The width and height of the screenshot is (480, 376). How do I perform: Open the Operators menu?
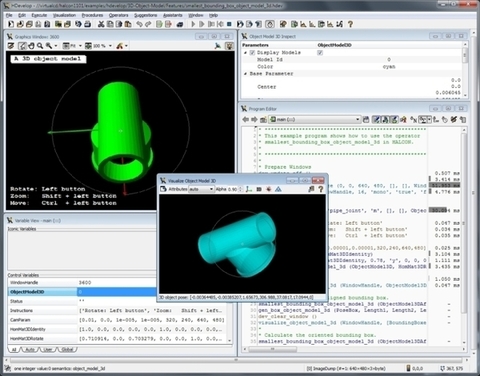tap(118, 15)
